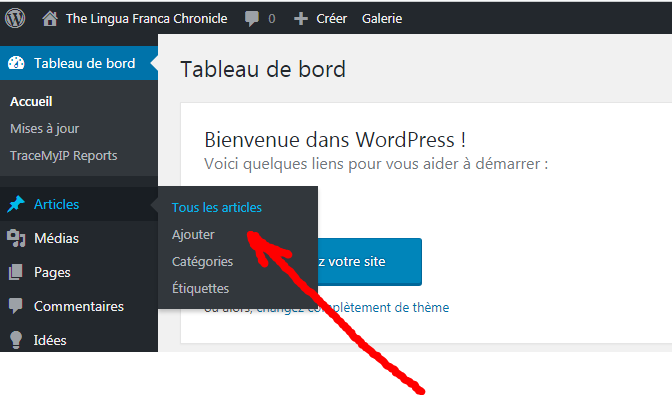
Task: Click the plus icon next to Créer
Action: click(301, 18)
